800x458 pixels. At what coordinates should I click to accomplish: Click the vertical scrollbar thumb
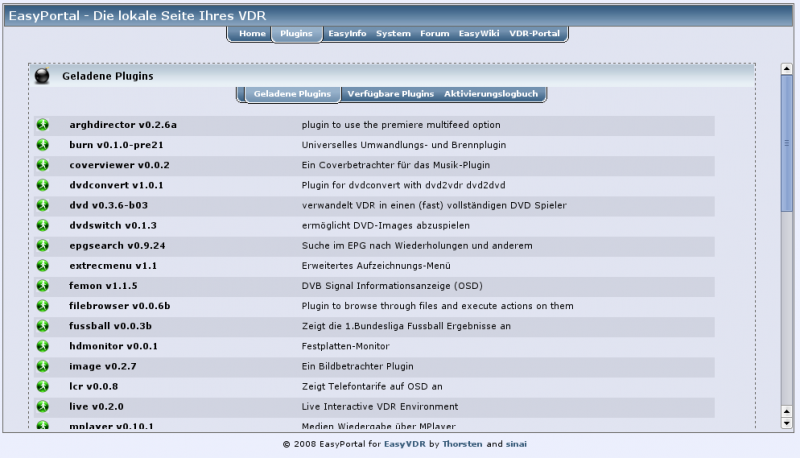[x=786, y=145]
